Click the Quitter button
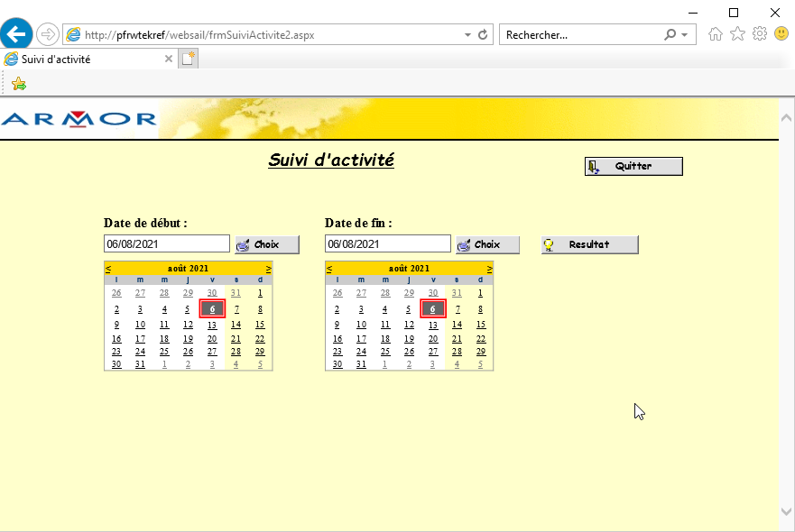Viewport: 795px width, 532px height. [633, 166]
